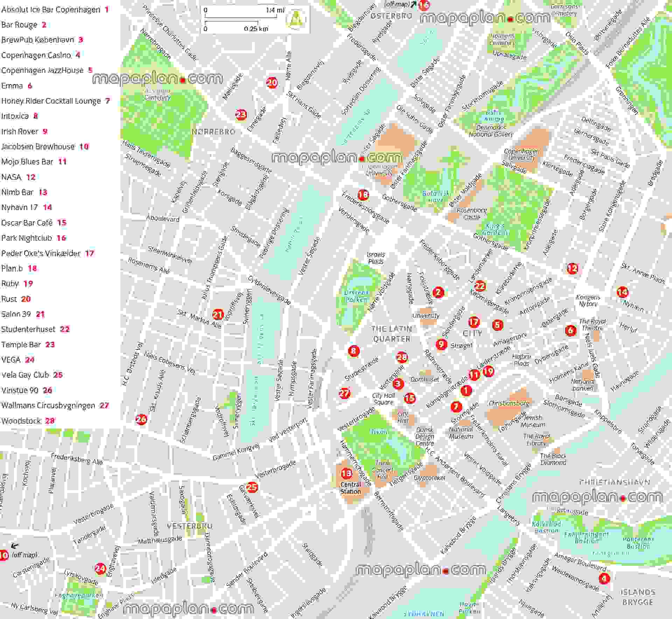Click map marker 19 next to marker 11

(x=488, y=371)
